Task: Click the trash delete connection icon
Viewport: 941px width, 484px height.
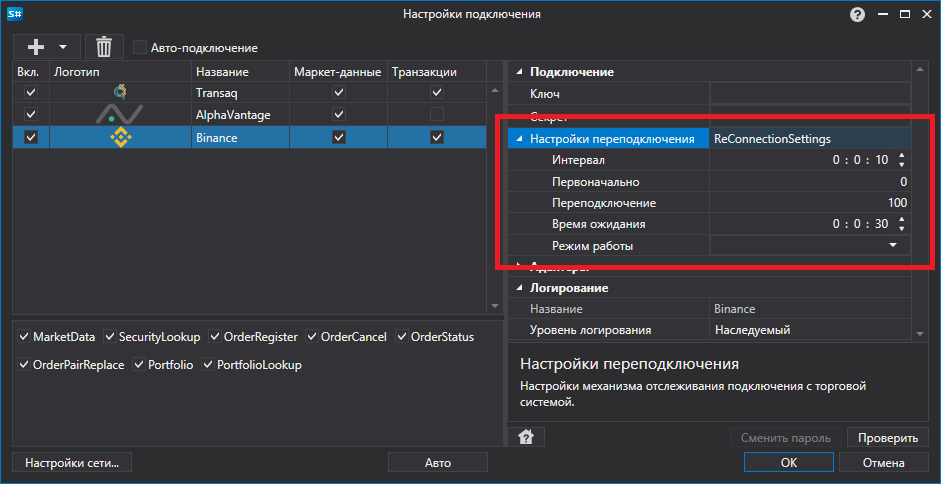Action: click(x=104, y=47)
